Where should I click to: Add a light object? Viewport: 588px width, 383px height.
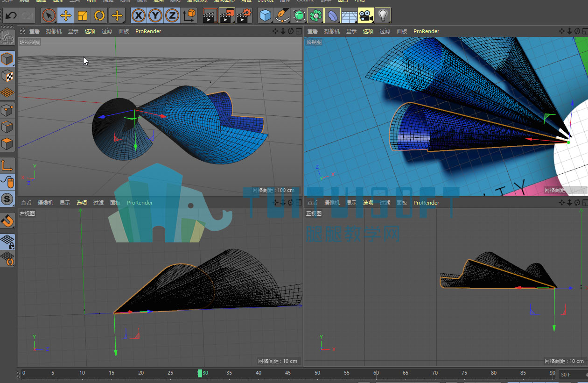pos(383,15)
